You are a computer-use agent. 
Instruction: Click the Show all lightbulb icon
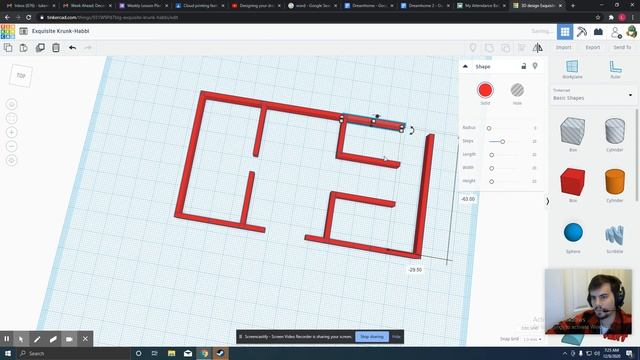point(473,48)
